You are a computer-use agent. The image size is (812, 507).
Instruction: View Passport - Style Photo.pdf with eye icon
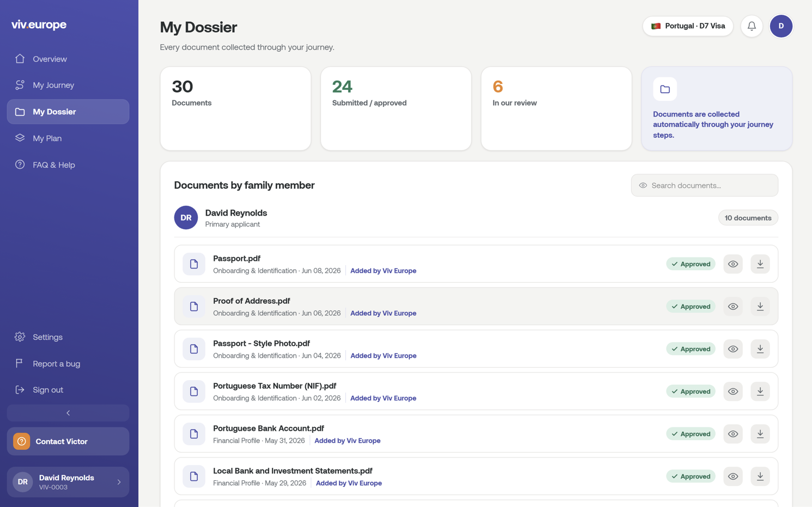click(733, 349)
